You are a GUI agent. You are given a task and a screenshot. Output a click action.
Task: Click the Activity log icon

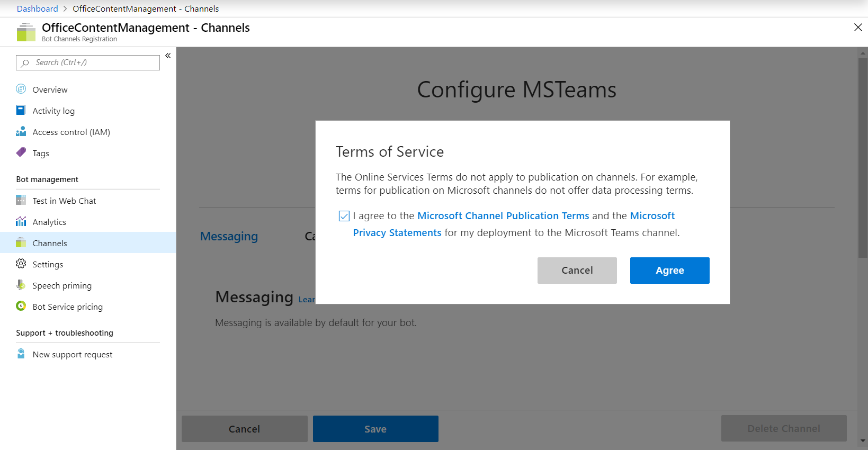(21, 110)
